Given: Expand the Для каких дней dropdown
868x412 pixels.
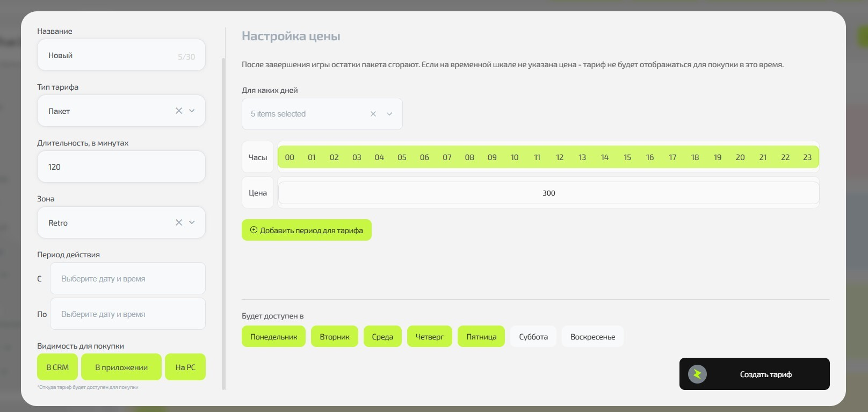Looking at the screenshot, I should point(389,114).
